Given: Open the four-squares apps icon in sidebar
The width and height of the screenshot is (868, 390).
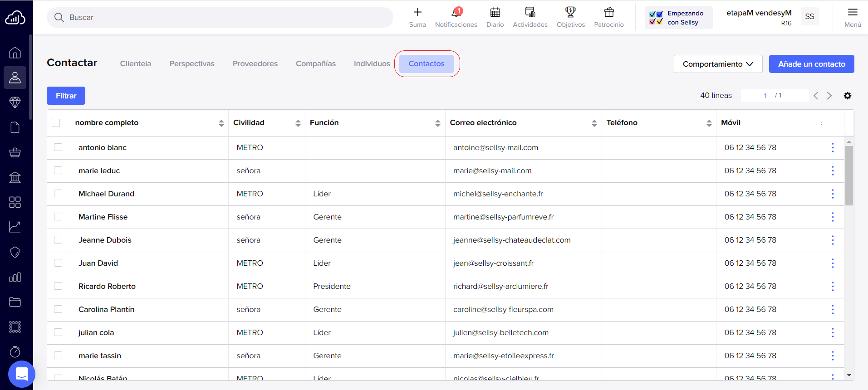Looking at the screenshot, I should point(15,202).
